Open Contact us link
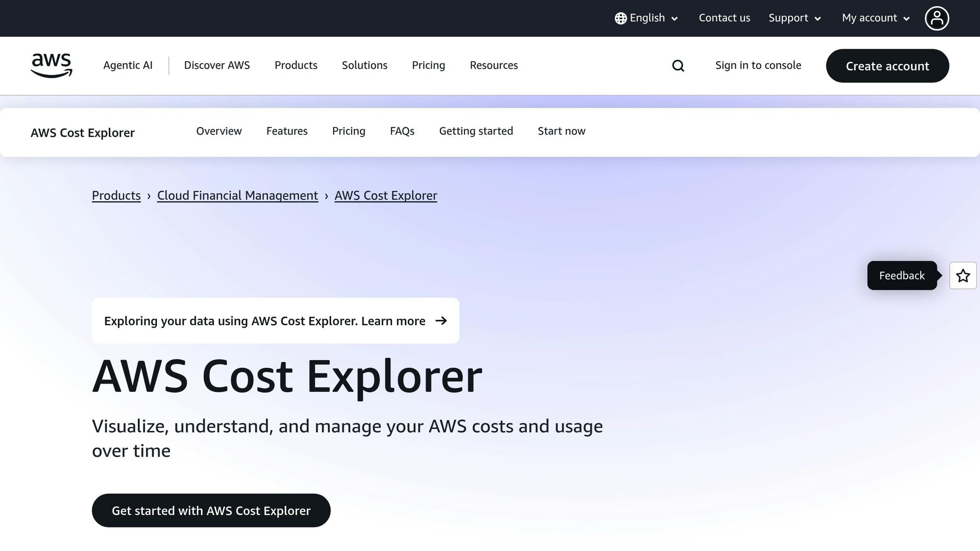The height and width of the screenshot is (551, 980). (x=724, y=18)
